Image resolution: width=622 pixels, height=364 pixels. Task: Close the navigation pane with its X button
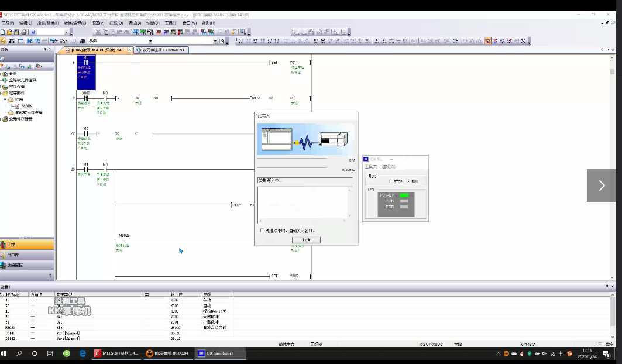pos(50,50)
